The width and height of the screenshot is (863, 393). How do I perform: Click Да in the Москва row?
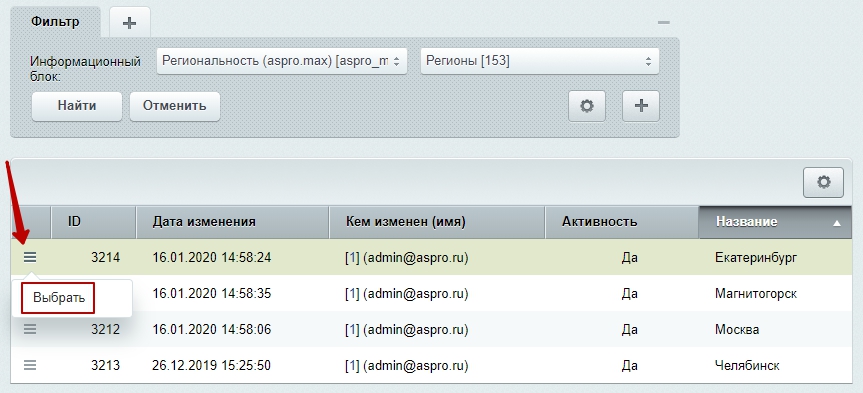point(629,330)
